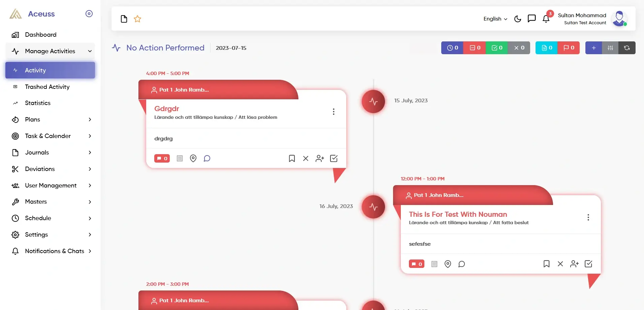This screenshot has height=310, width=644.
Task: Open the filter icon next to the add button
Action: (x=610, y=47)
